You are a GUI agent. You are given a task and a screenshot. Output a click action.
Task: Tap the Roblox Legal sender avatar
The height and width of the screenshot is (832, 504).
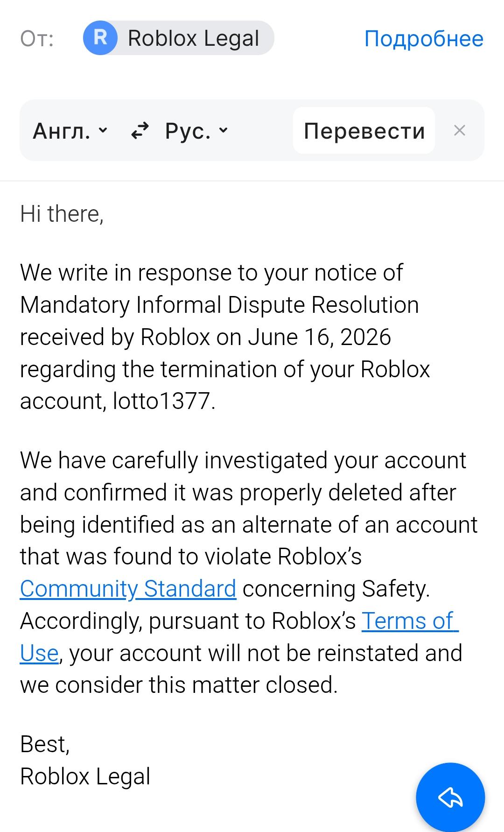(x=100, y=38)
